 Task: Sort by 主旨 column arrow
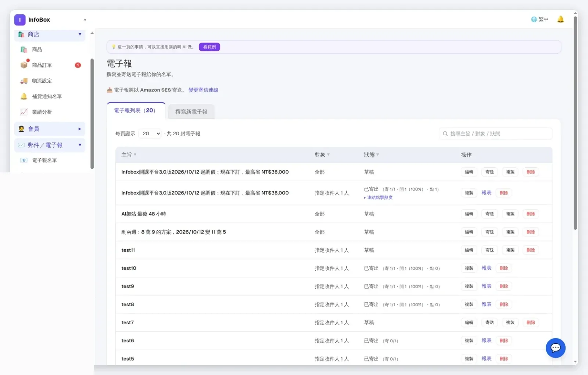coord(135,155)
